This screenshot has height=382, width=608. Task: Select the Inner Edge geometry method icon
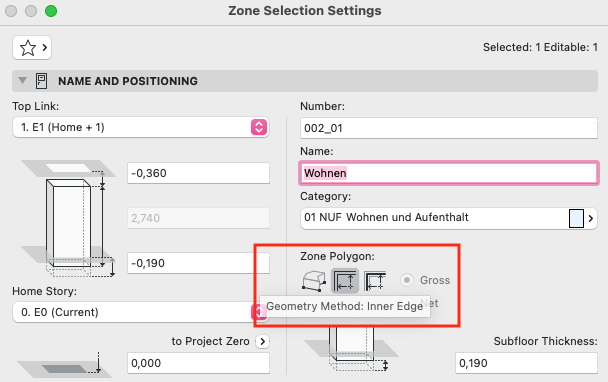coord(345,281)
